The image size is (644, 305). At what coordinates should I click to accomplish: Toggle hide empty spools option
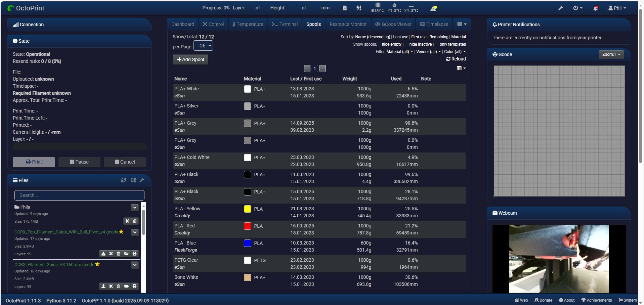391,44
